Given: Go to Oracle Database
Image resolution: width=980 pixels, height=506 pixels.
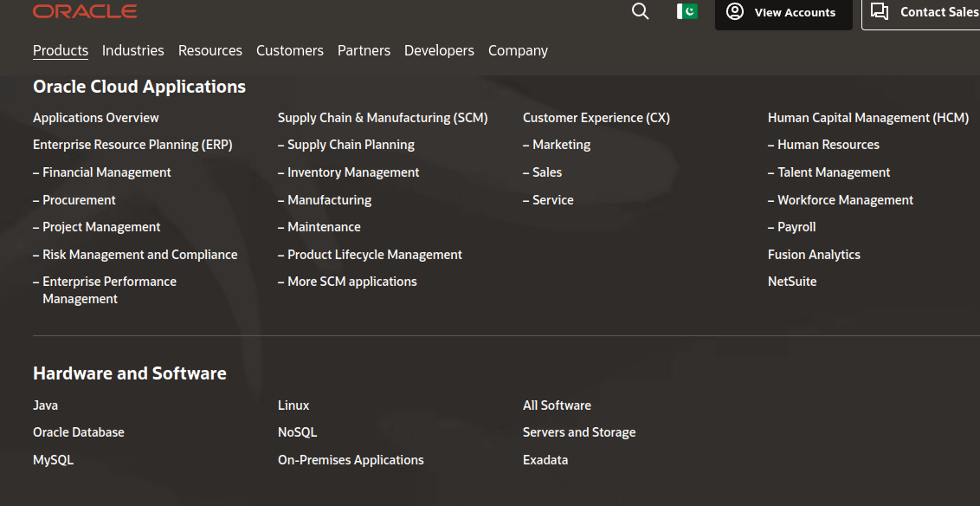Looking at the screenshot, I should click(x=79, y=432).
